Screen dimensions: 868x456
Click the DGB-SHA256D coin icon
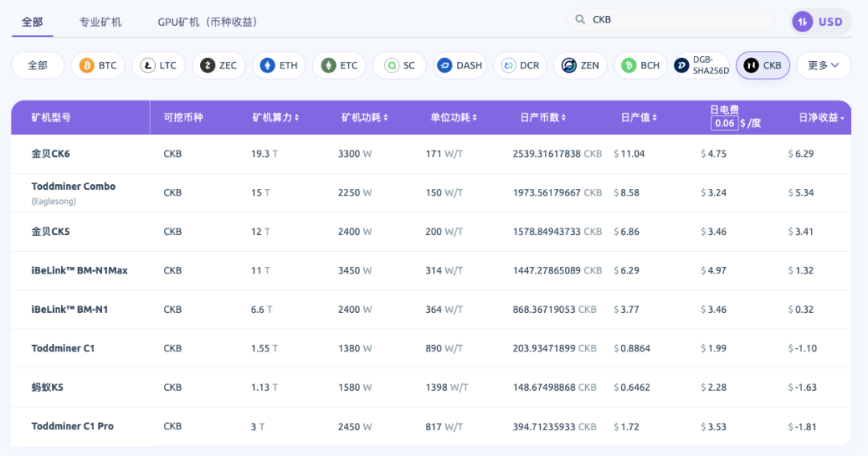click(682, 65)
